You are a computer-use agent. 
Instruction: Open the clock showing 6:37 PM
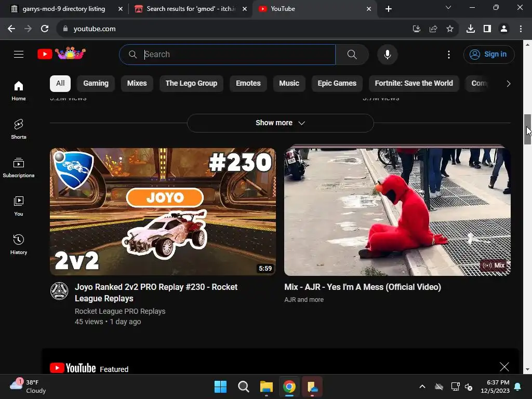[x=495, y=387]
